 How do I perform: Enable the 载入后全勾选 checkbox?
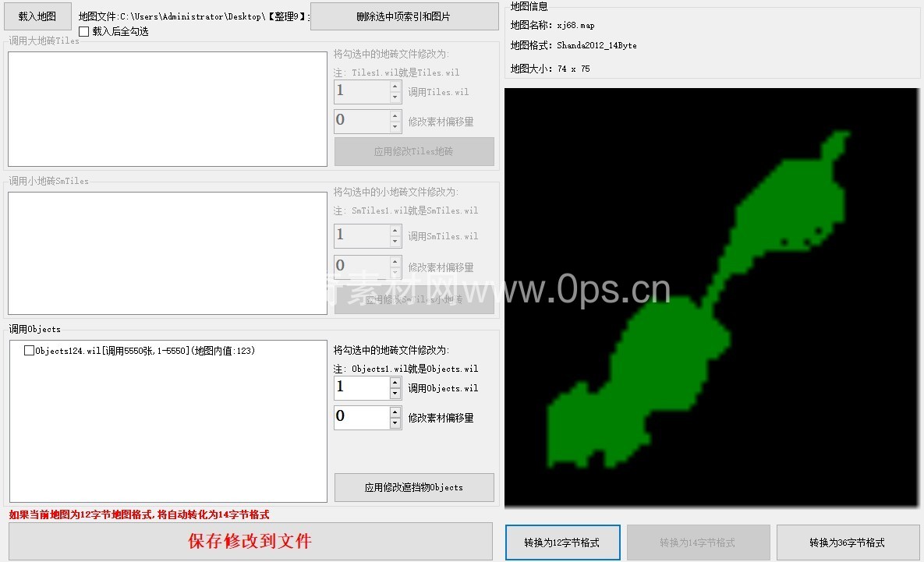click(x=84, y=32)
